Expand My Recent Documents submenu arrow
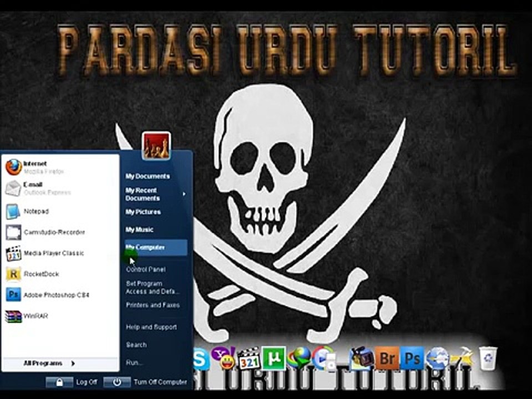532x399 pixels. [x=184, y=194]
